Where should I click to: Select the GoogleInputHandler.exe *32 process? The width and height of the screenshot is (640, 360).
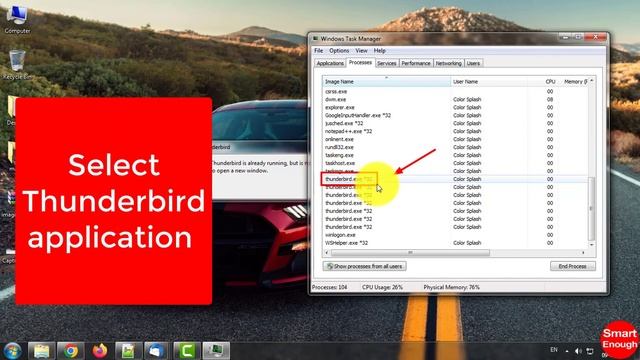pyautogui.click(x=455, y=115)
